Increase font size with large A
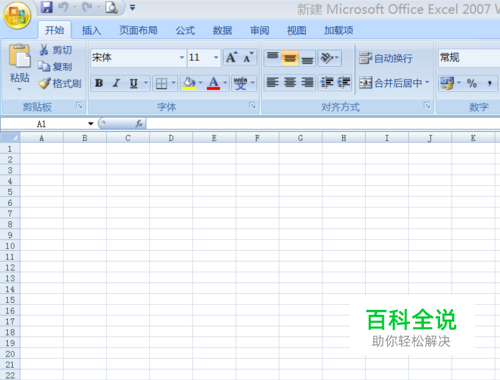 click(x=232, y=57)
